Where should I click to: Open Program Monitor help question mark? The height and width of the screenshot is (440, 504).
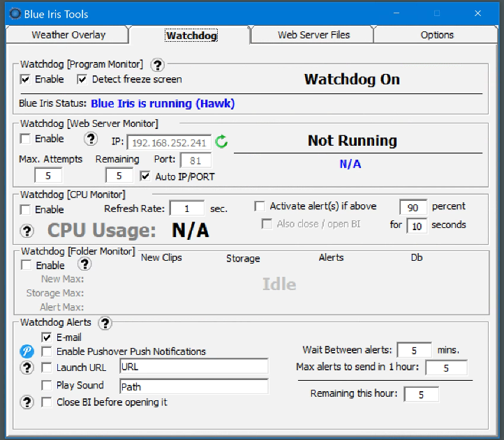tap(158, 65)
